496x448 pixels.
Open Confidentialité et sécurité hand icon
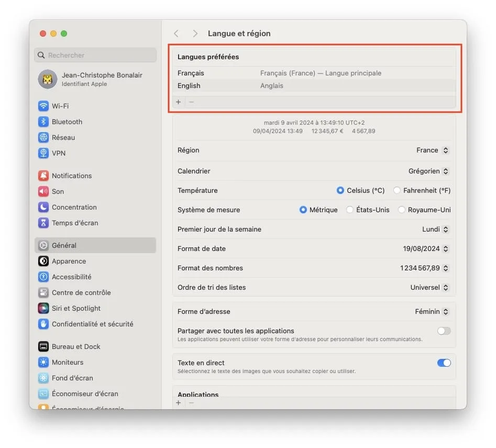[43, 324]
